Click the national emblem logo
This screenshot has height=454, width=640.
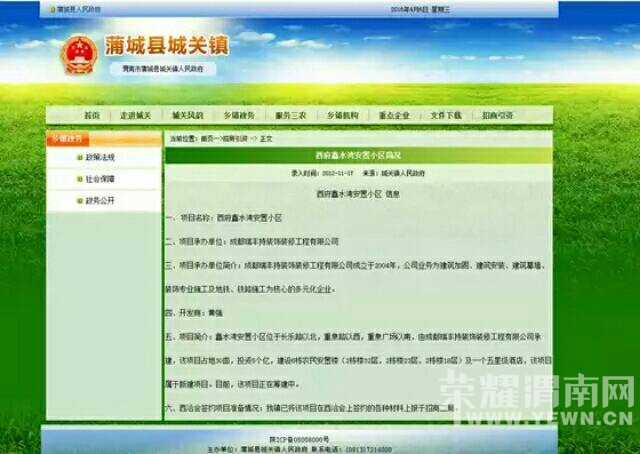tap(80, 55)
